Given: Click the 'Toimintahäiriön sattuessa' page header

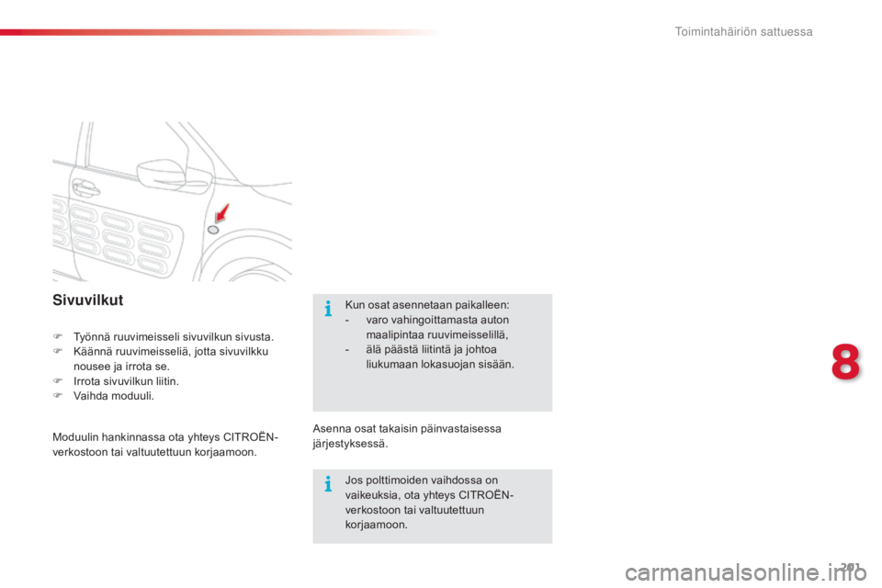Looking at the screenshot, I should 743,31.
